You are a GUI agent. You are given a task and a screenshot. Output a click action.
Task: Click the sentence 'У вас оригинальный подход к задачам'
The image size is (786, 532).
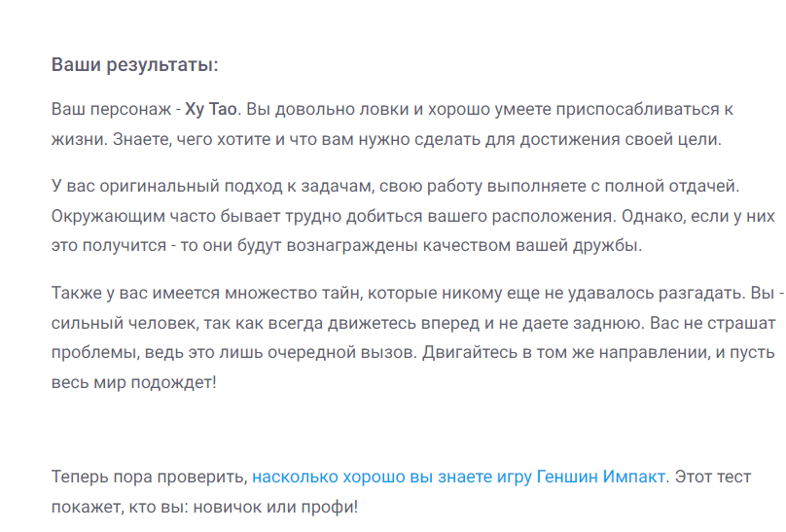pos(396,186)
